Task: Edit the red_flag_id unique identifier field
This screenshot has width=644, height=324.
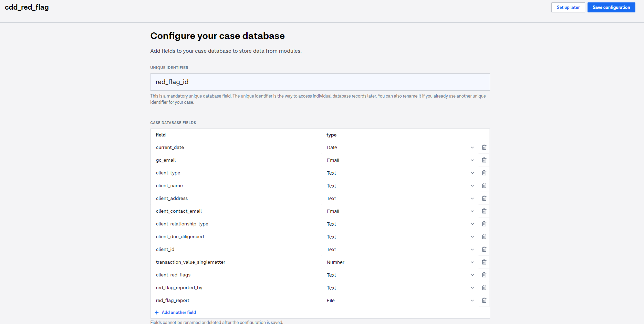Action: 320,82
